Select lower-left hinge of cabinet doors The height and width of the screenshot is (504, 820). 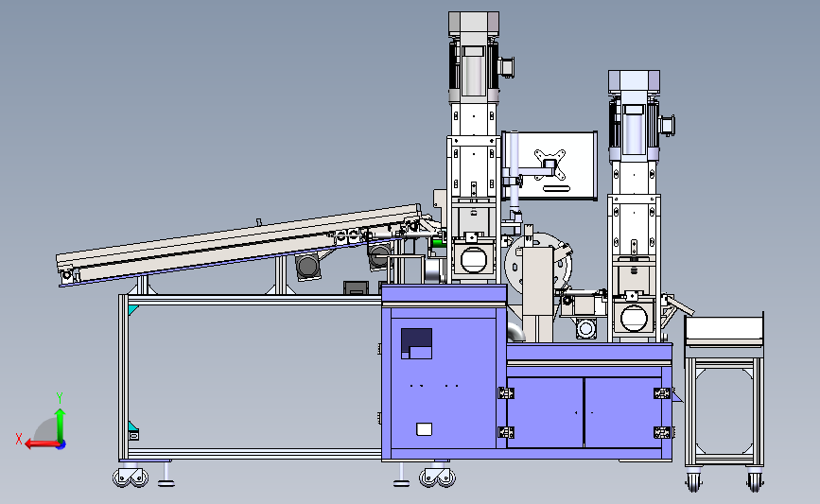pos(506,432)
